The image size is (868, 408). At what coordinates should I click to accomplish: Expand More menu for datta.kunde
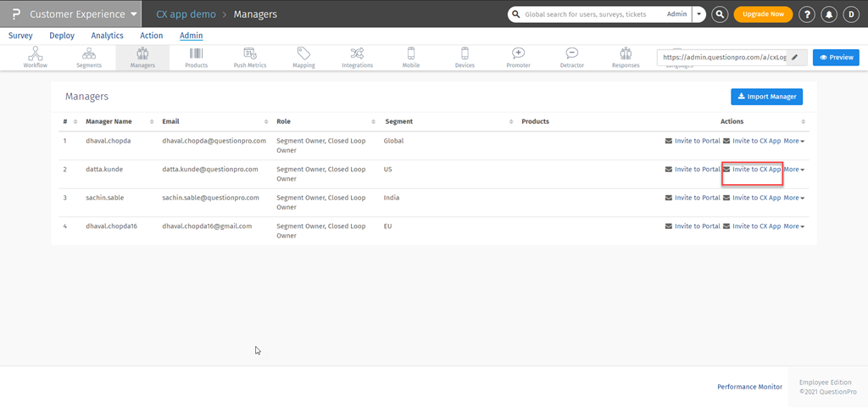click(793, 170)
